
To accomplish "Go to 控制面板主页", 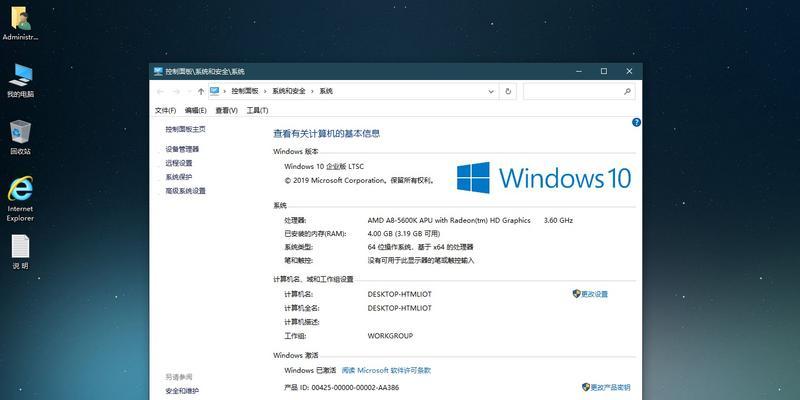I will 185,130.
